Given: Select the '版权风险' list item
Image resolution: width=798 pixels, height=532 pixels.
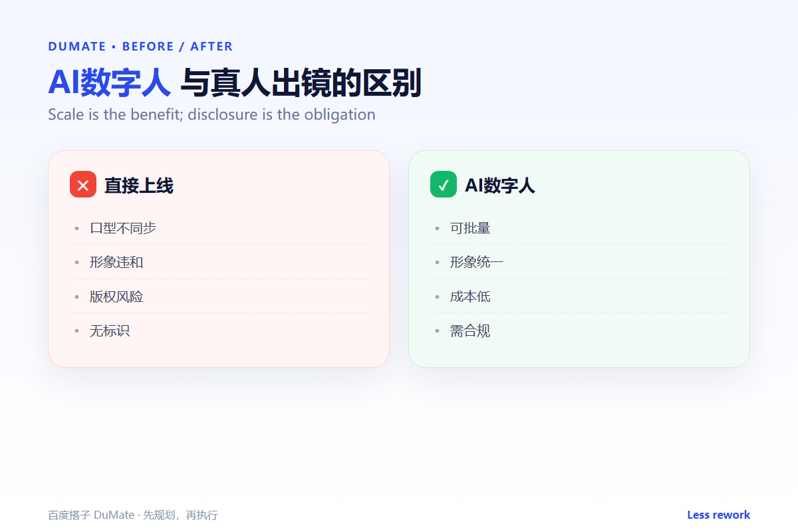Looking at the screenshot, I should click(x=219, y=297).
